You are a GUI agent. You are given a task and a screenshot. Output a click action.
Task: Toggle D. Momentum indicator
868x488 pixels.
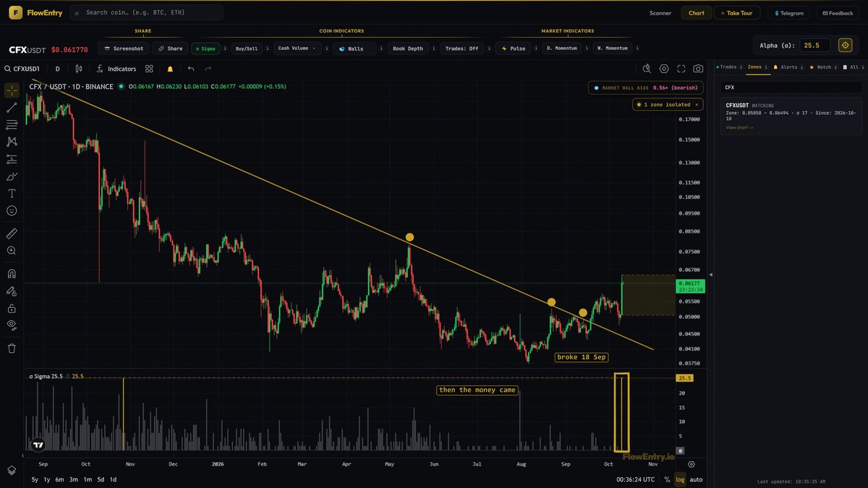[x=561, y=48]
